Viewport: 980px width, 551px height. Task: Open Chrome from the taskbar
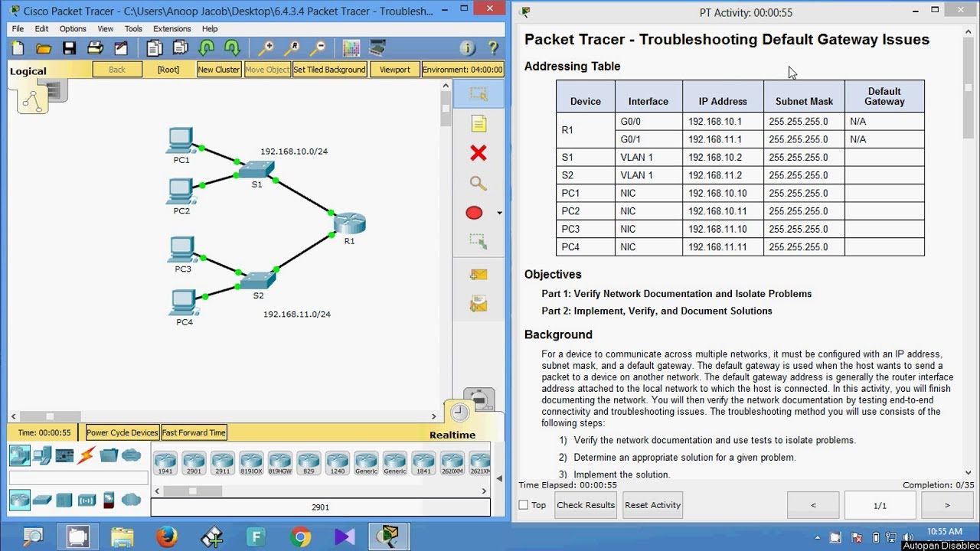[x=300, y=536]
